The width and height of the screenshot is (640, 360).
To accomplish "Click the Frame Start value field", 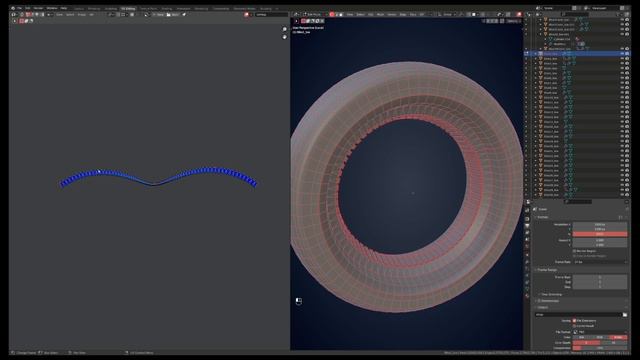I will coord(600,277).
